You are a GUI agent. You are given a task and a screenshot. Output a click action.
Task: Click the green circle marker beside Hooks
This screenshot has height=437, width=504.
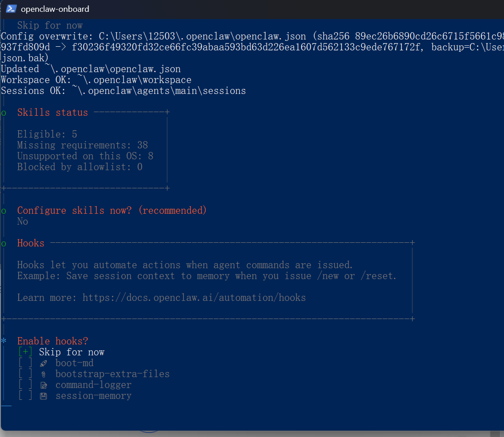(4, 244)
